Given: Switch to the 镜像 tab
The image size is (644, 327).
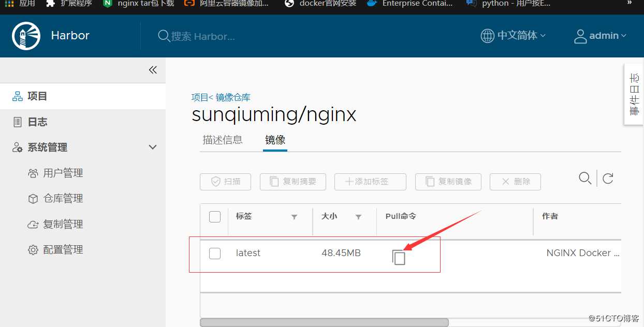Looking at the screenshot, I should 275,140.
